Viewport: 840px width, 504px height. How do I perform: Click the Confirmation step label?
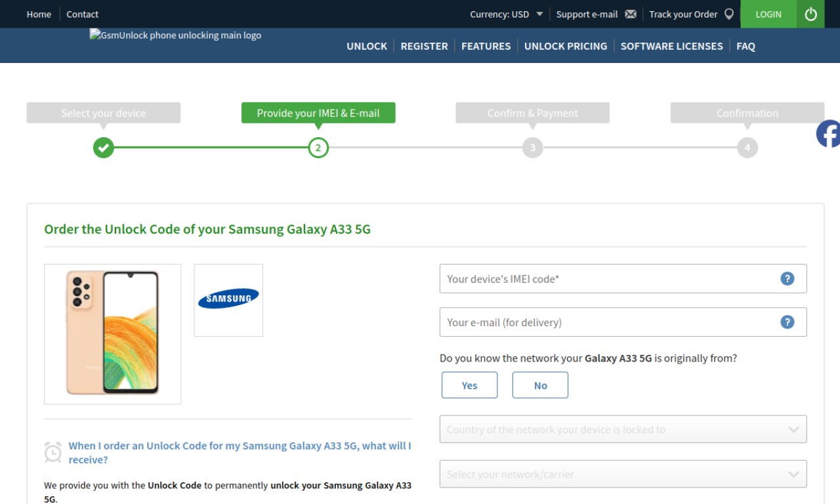click(747, 113)
